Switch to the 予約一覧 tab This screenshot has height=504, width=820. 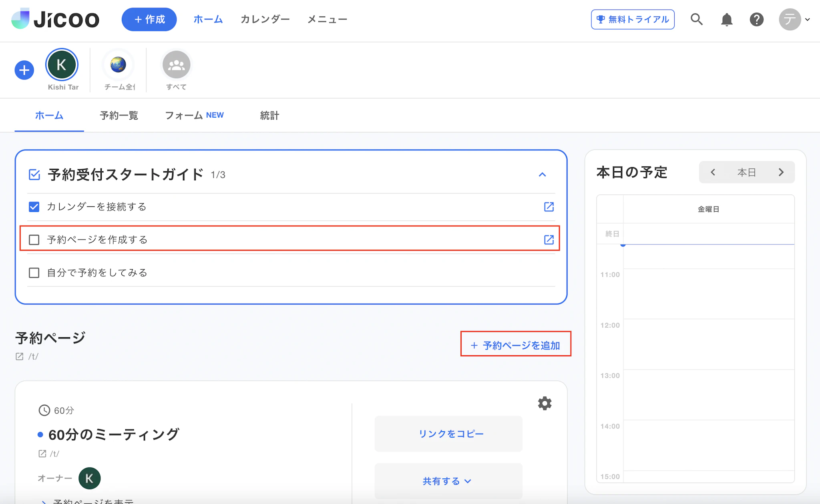click(119, 116)
